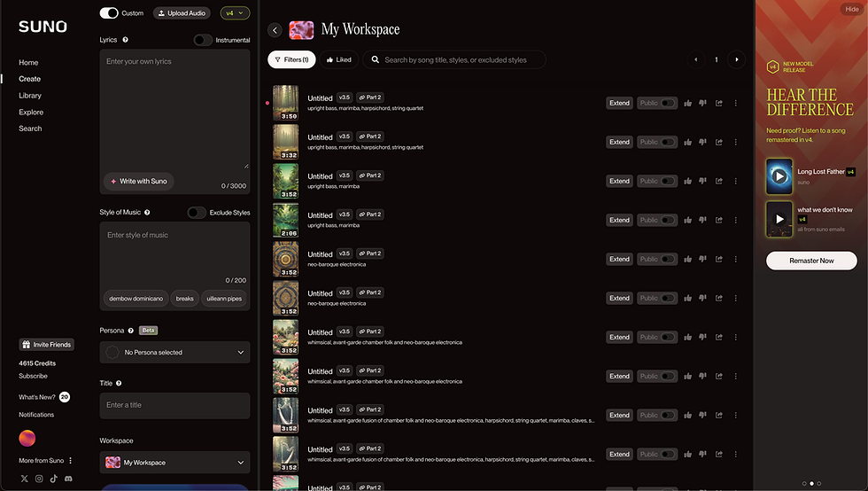Toggle Public switch for the 3:32 song
The width and height of the screenshot is (868, 491).
668,143
